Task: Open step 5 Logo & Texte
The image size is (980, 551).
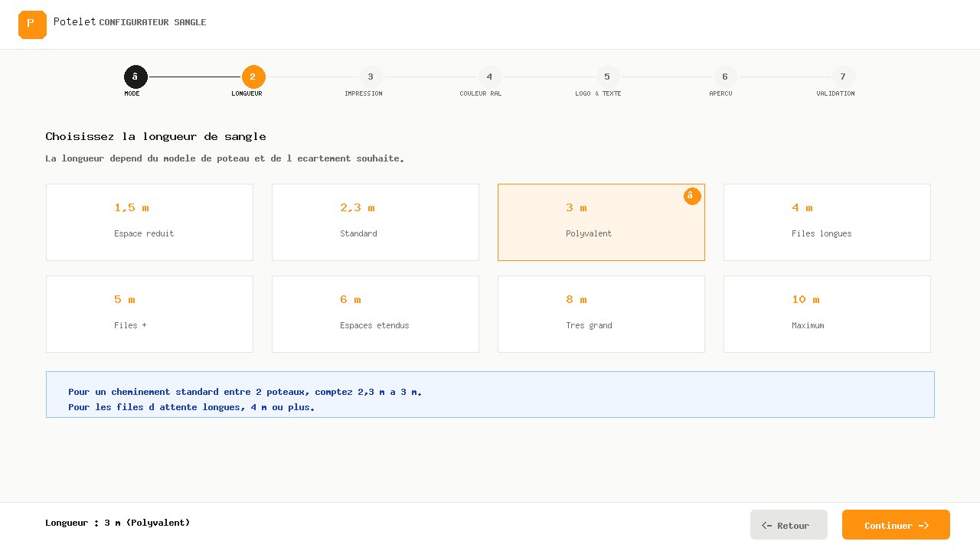Action: tap(607, 77)
